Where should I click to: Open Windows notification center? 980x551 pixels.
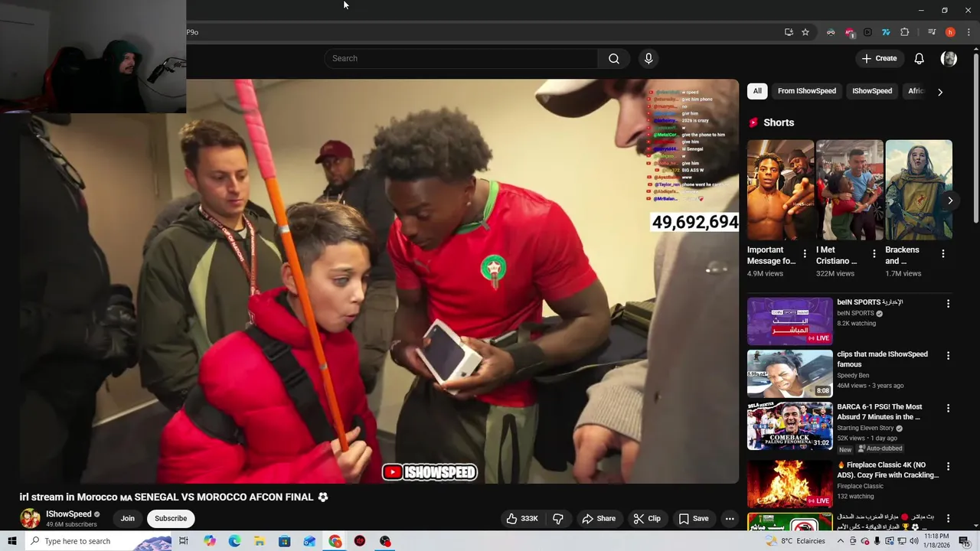[964, 541]
